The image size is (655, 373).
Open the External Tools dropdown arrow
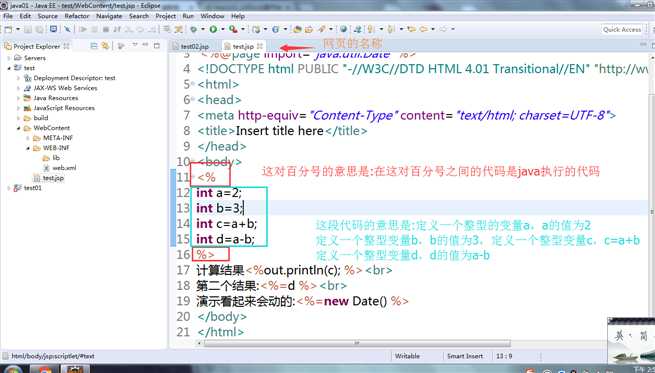[243, 29]
